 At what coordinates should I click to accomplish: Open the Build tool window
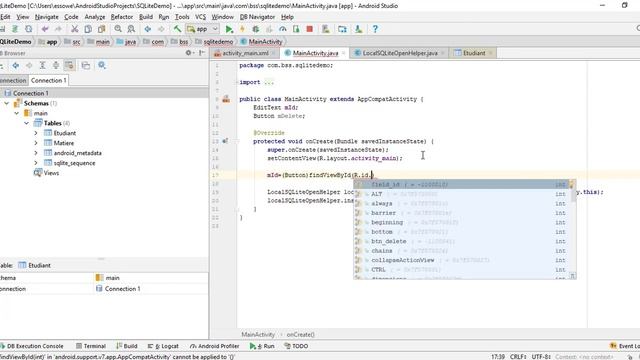coord(127,346)
